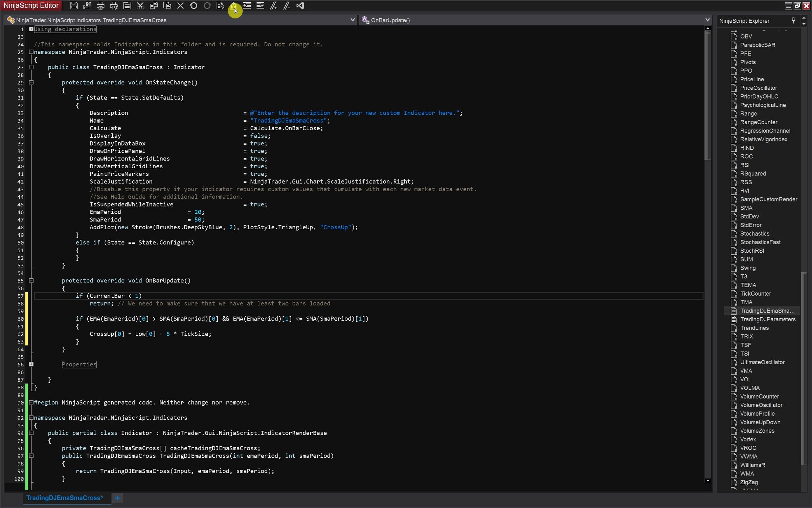Toggle the pin on NinjaScript Explorer panel
Screen dimensions: 812x508
point(793,21)
